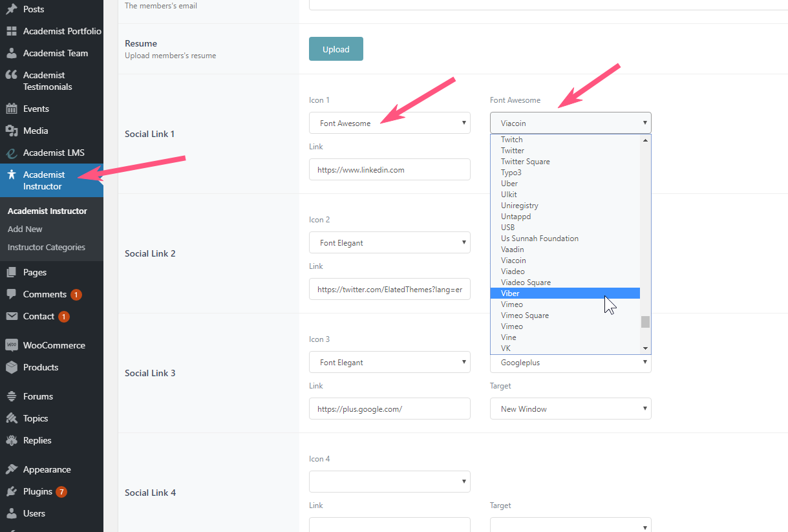This screenshot has height=532, width=788.
Task: Open the Icon 2 Font Elegant dropdown
Action: pyautogui.click(x=390, y=242)
